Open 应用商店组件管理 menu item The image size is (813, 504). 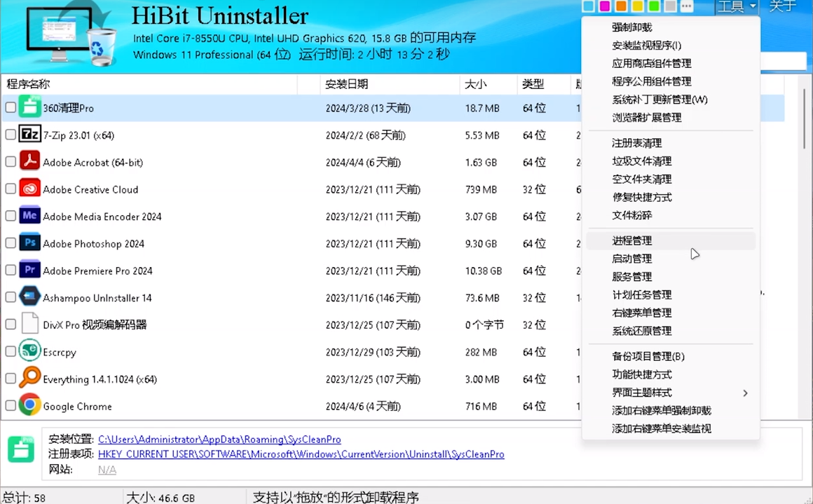[x=671, y=64]
